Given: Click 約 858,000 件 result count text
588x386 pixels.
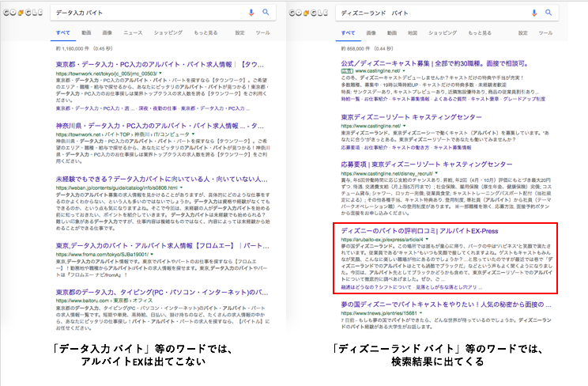Looking at the screenshot, I should point(356,48).
